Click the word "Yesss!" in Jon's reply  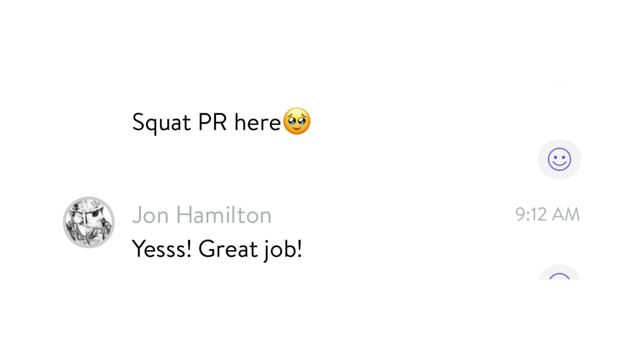pyautogui.click(x=161, y=249)
